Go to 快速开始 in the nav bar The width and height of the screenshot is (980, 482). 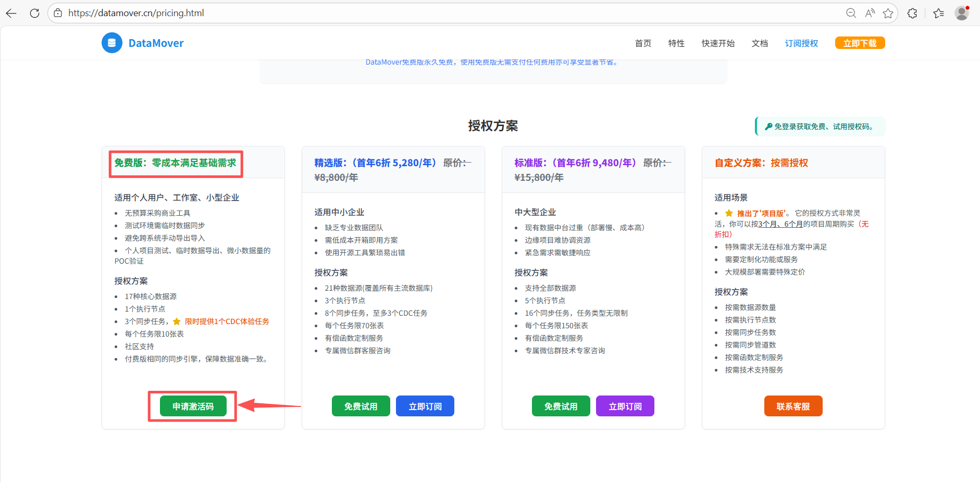coord(718,43)
